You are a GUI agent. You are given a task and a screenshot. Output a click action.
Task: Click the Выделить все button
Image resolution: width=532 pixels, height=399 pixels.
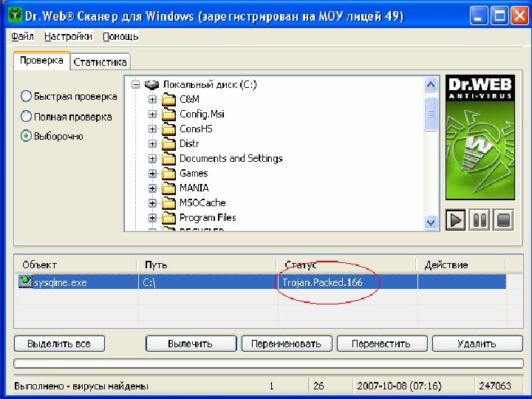[x=59, y=344]
